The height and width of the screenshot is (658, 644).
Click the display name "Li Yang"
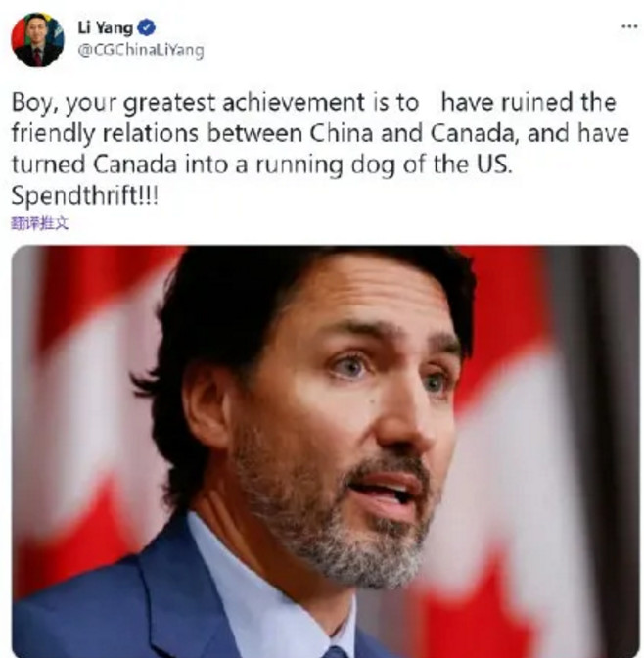tap(106, 28)
